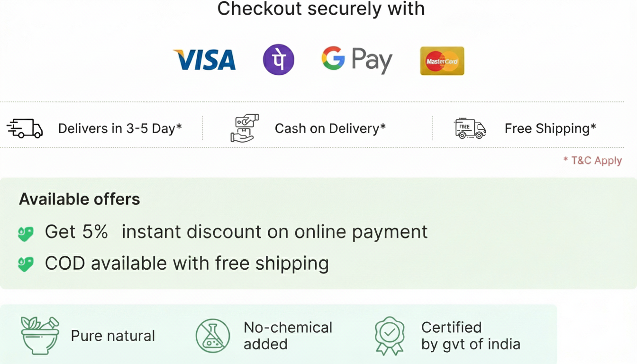Click the green tag beside 5% discount

[x=26, y=233]
